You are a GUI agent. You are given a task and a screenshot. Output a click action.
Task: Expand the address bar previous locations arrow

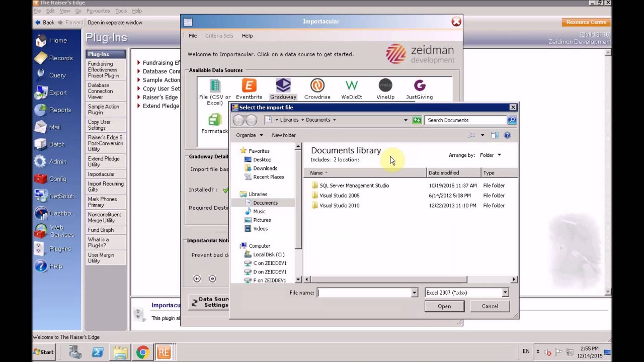pyautogui.click(x=406, y=120)
